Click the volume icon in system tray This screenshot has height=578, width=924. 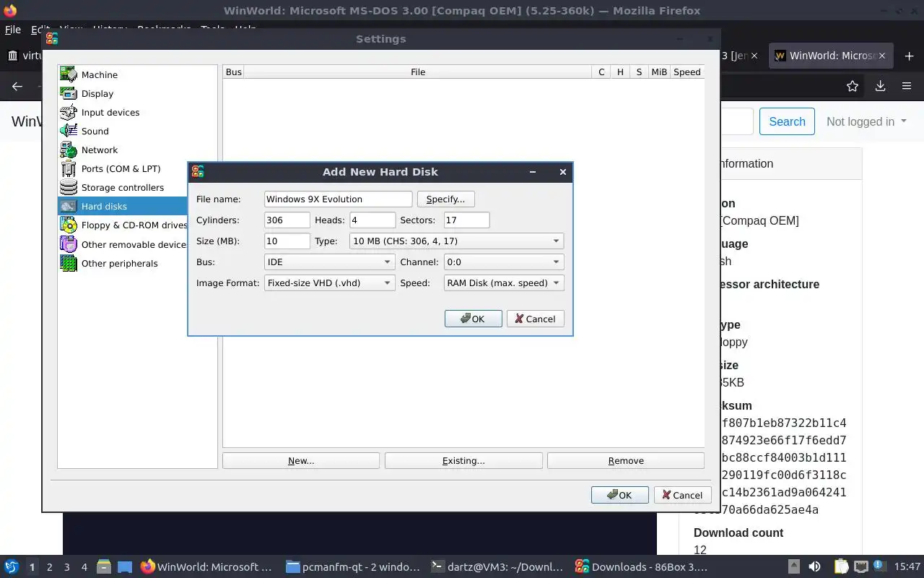pos(814,566)
